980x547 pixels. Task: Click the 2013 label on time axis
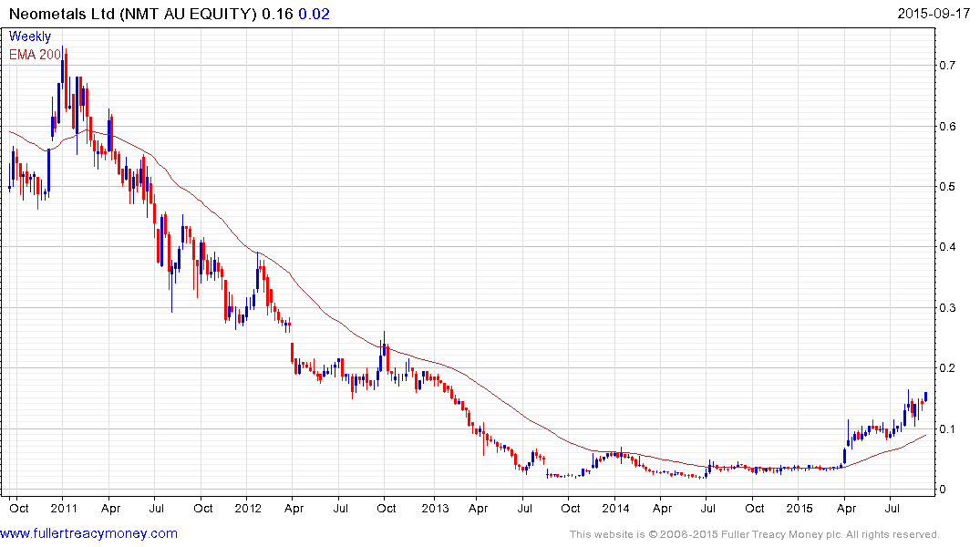pos(435,508)
